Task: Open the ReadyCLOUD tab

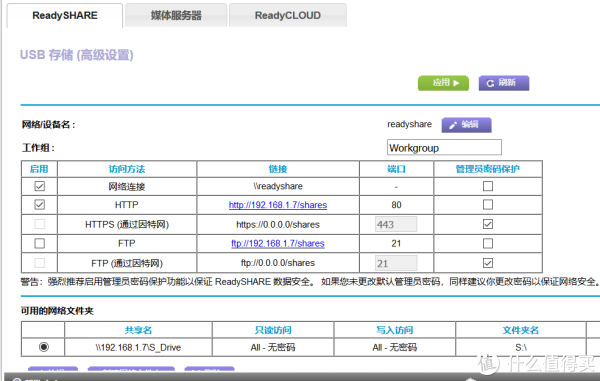Action: point(288,15)
